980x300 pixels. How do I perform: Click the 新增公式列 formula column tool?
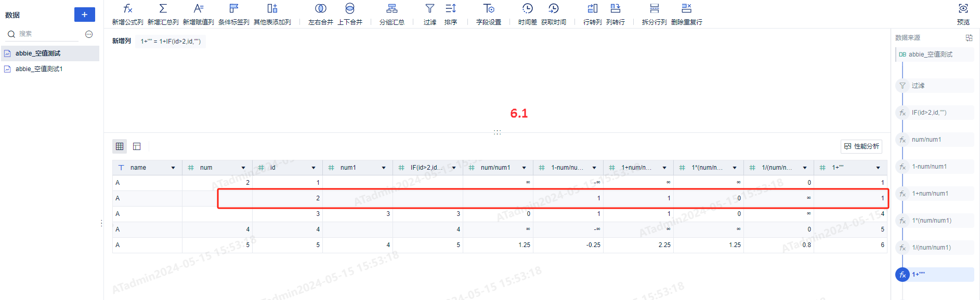(127, 14)
